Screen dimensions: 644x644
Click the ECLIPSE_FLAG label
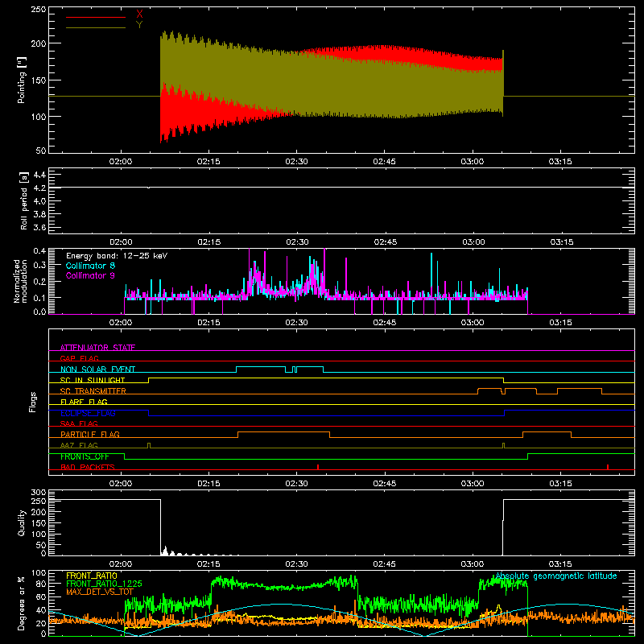coord(88,413)
